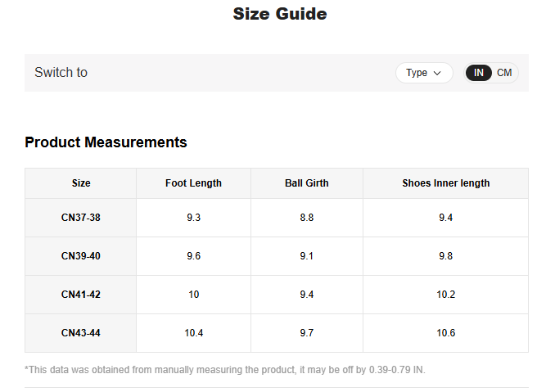This screenshot has height=392, width=555.
Task: Click the Shoes Inner length column header
Action: point(445,183)
